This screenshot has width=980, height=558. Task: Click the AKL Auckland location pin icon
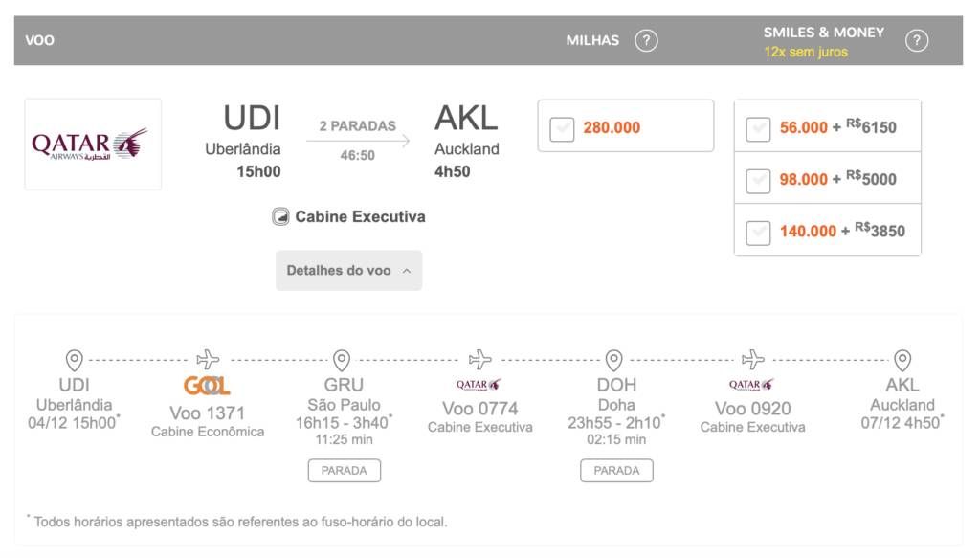tap(902, 361)
